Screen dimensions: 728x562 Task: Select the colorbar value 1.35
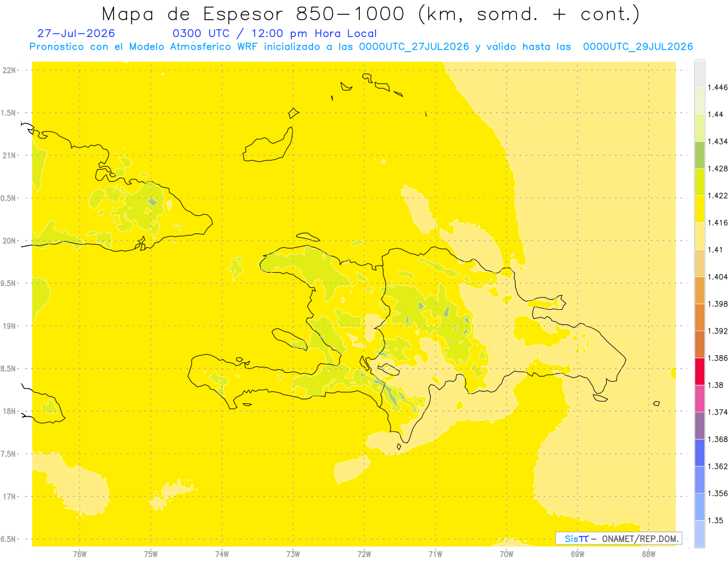(716, 521)
